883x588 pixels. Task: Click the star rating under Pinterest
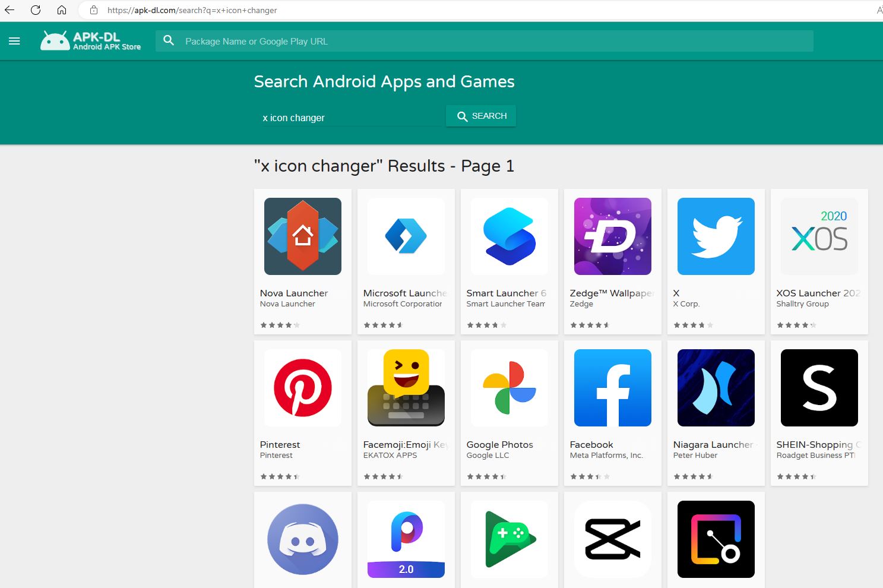[280, 476]
